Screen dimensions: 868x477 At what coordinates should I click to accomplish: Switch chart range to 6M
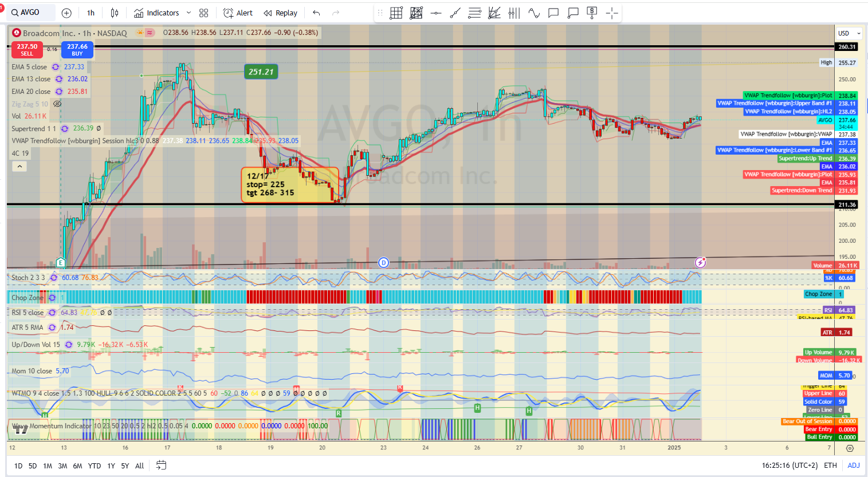click(x=77, y=466)
